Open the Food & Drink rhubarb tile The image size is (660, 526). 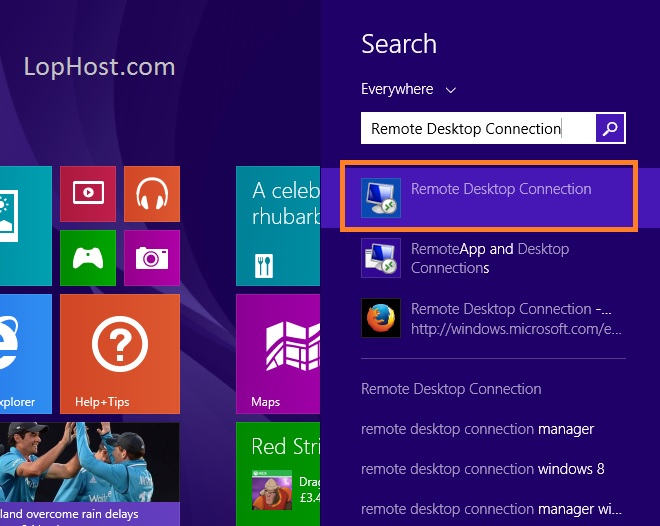(x=278, y=226)
